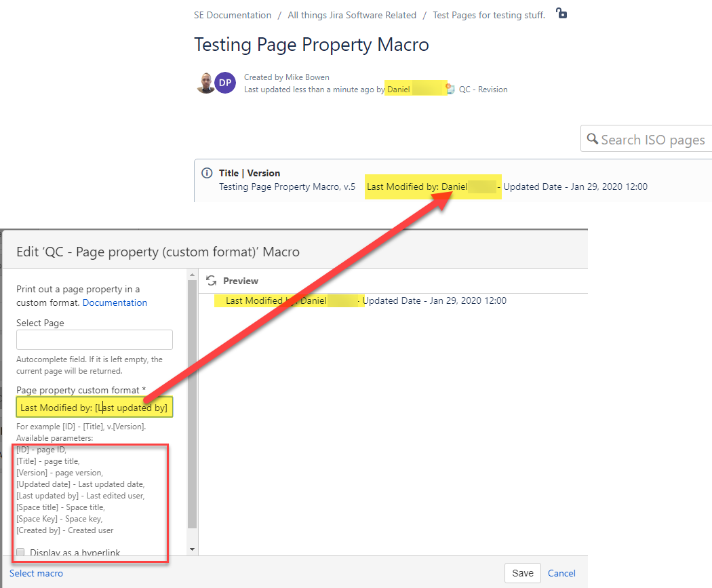This screenshot has width=712, height=588.
Task: Click '[Version] - page version,' parameter line
Action: [x=60, y=473]
